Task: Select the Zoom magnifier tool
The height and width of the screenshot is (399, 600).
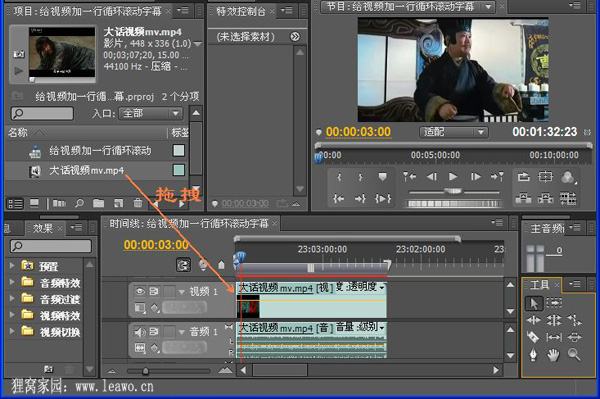Action: tap(574, 355)
